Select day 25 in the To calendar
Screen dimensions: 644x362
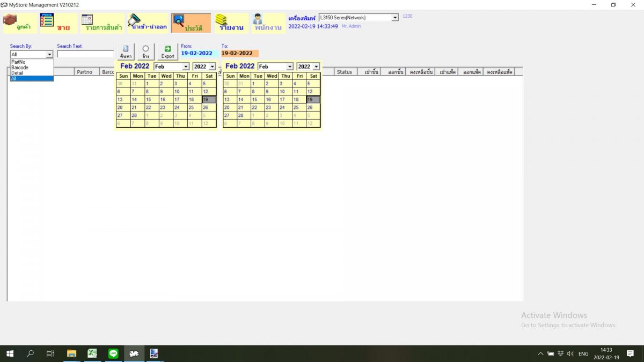pos(299,107)
